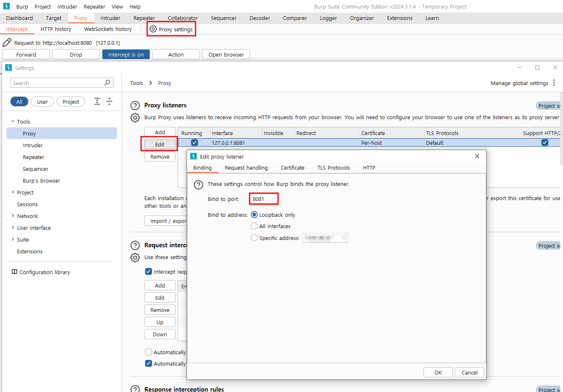Open the Response interception rules help icon
Image resolution: width=563 pixels, height=392 pixels.
tap(135, 389)
